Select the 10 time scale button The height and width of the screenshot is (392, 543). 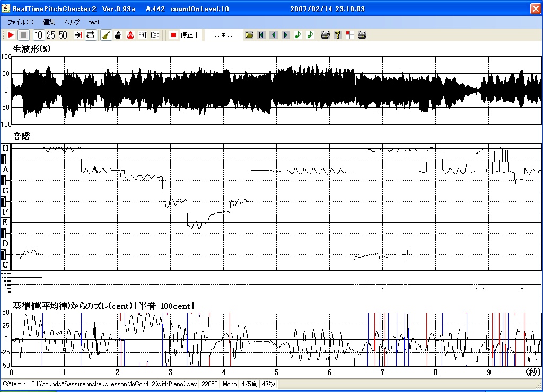(x=38, y=35)
